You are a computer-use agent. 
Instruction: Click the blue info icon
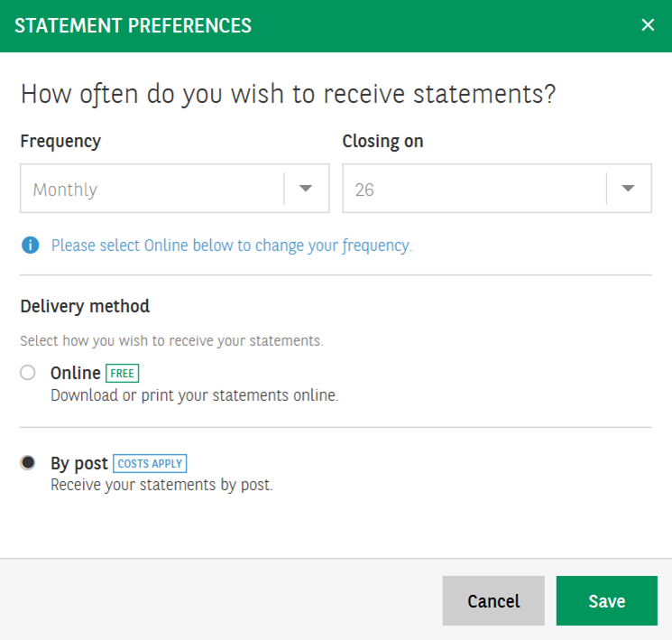(31, 245)
